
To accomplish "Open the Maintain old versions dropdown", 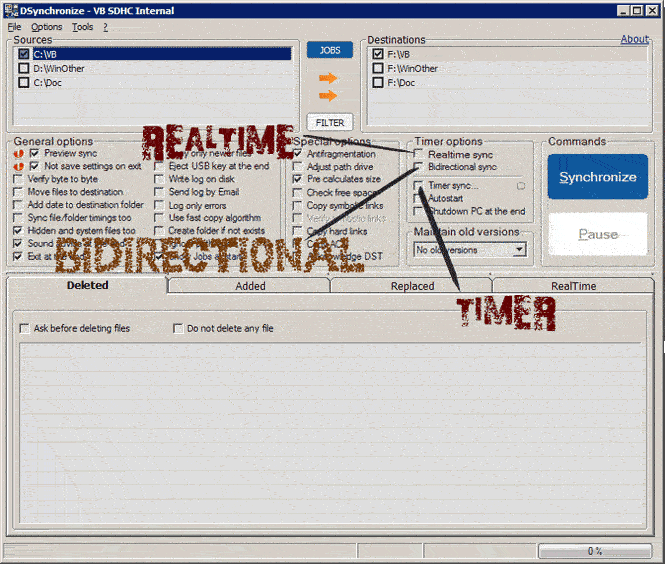I will pyautogui.click(x=520, y=250).
